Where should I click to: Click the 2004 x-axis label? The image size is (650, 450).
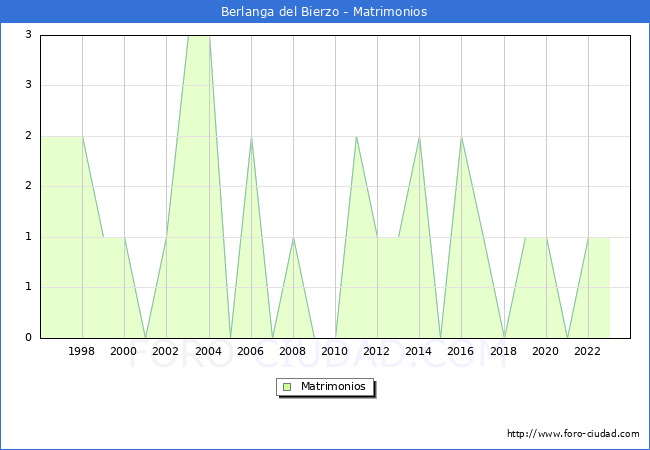click(x=209, y=351)
